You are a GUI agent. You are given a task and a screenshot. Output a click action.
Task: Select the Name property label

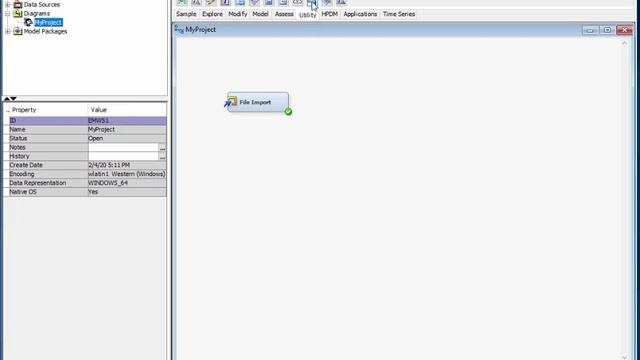pos(17,129)
